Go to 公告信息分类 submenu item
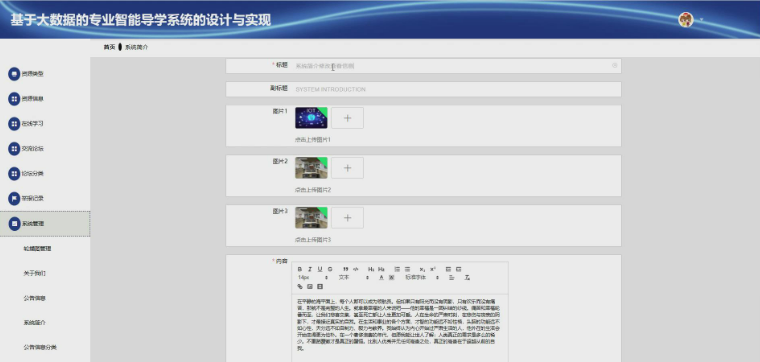 click(x=40, y=347)
